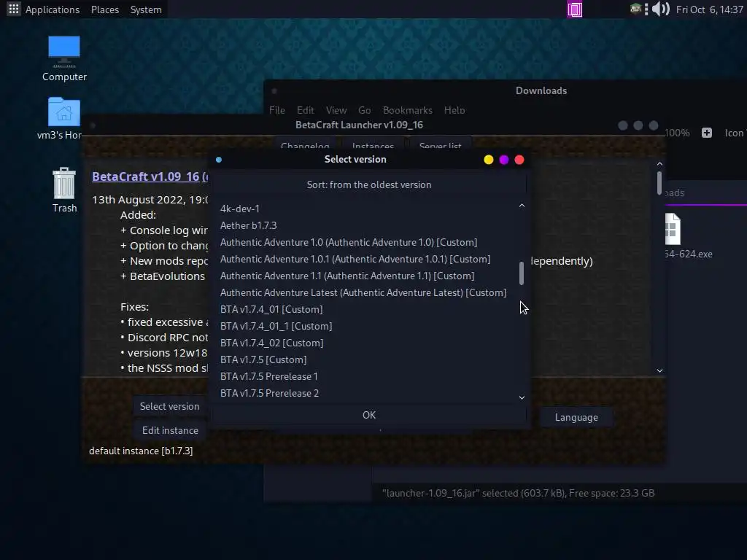The width and height of the screenshot is (747, 560).
Task: Open vm3's Home folder icon
Action: (x=64, y=112)
